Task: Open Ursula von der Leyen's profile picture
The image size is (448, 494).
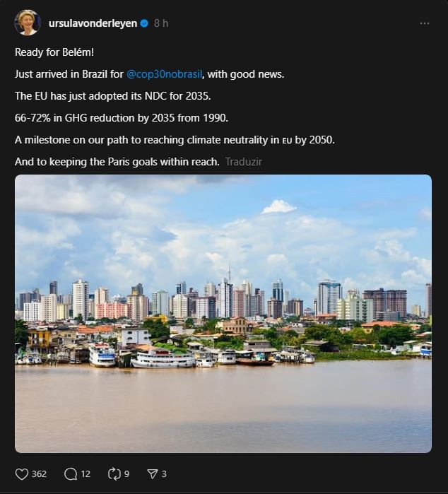Action: click(x=27, y=23)
